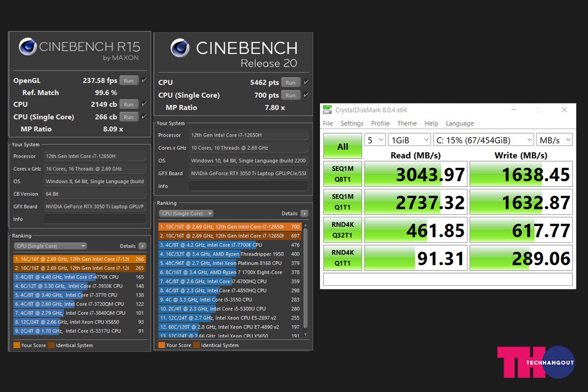Toggle the OpenGL test checkbox in Cinebench R15
This screenshot has width=588, height=392.
(x=144, y=80)
